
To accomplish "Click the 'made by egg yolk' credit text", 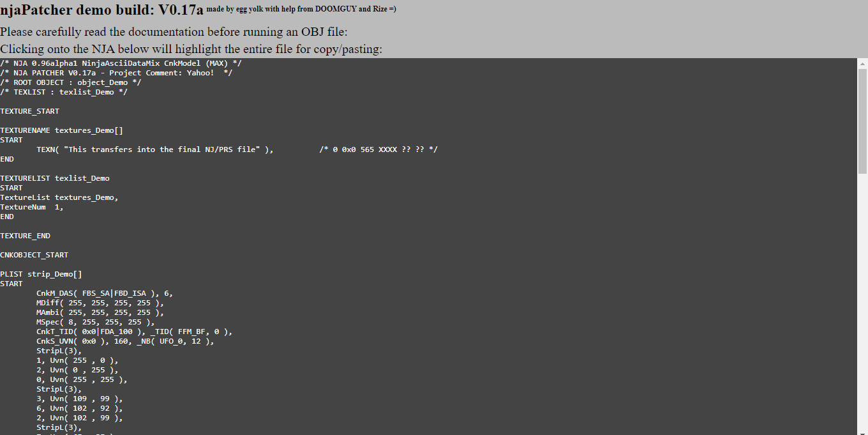I will 301,9.
